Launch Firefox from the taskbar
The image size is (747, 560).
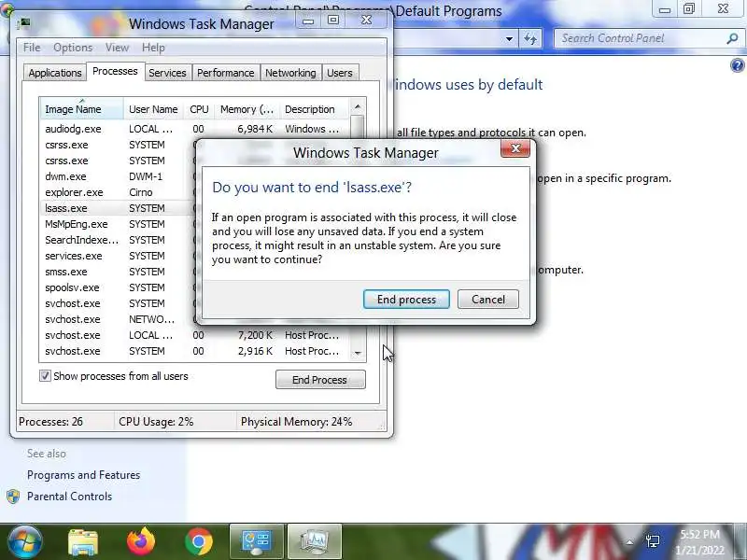[141, 541]
